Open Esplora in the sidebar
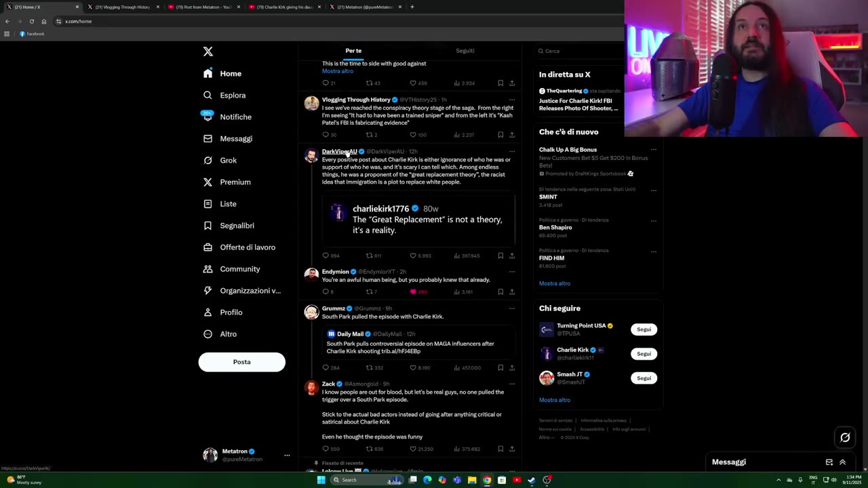 pyautogui.click(x=224, y=95)
